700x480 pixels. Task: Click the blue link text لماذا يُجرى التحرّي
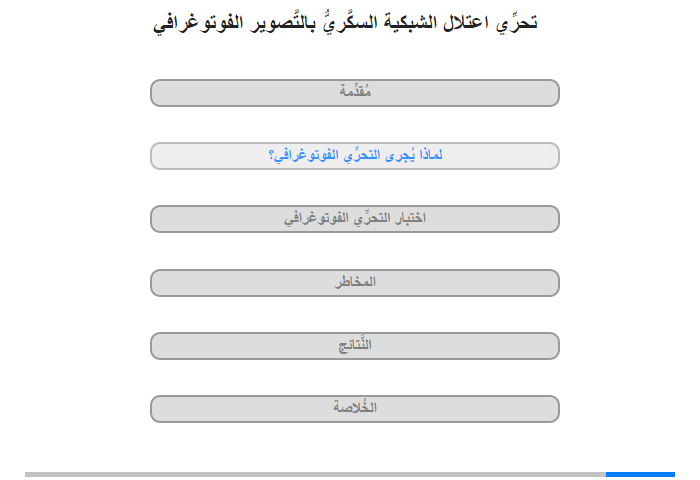tap(394, 155)
